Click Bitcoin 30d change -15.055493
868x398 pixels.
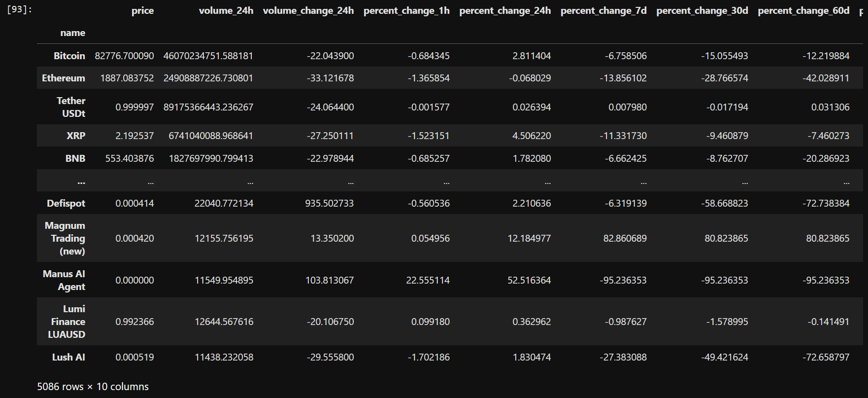click(725, 56)
